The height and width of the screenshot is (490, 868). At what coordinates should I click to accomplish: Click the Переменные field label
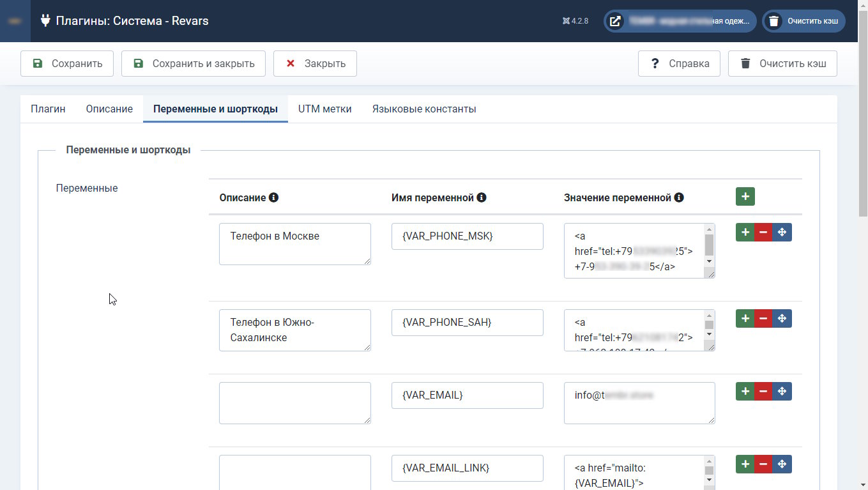pos(87,188)
